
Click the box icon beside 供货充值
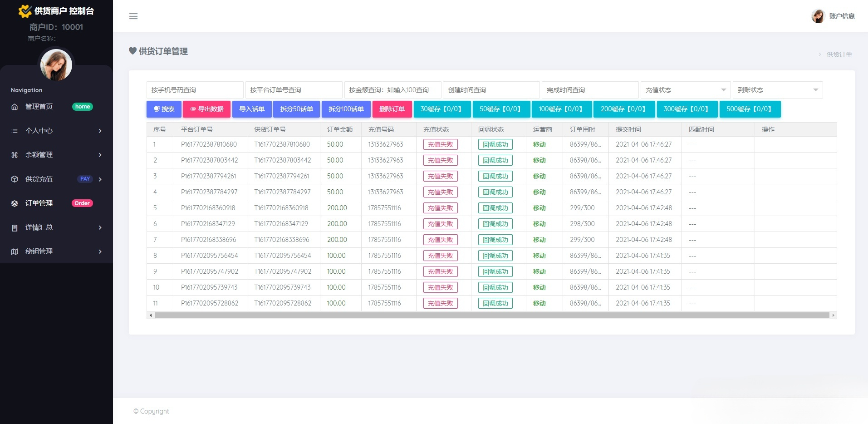point(14,179)
